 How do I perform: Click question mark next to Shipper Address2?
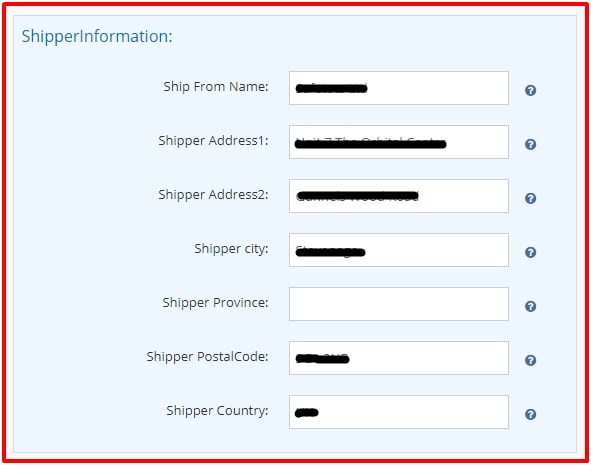click(530, 198)
